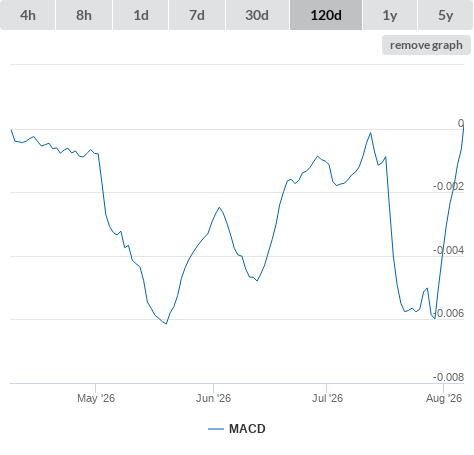The width and height of the screenshot is (474, 455).
Task: Toggle the MACD series via legend label
Action: [247, 429]
